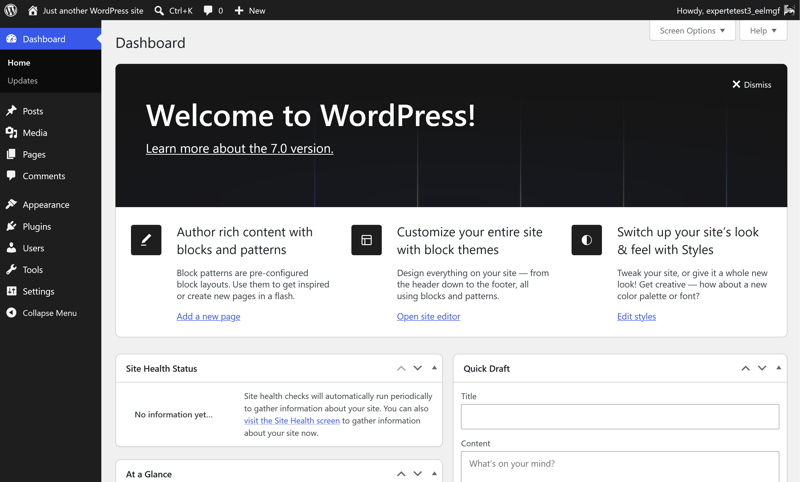Open the Tools menu label
Image resolution: width=800 pixels, height=482 pixels.
click(33, 270)
